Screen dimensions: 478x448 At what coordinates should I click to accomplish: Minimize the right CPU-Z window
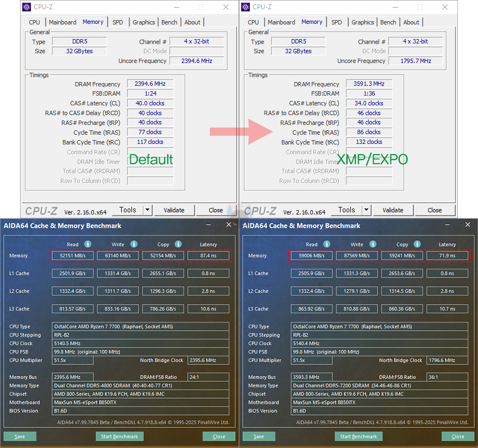pyautogui.click(x=395, y=7)
